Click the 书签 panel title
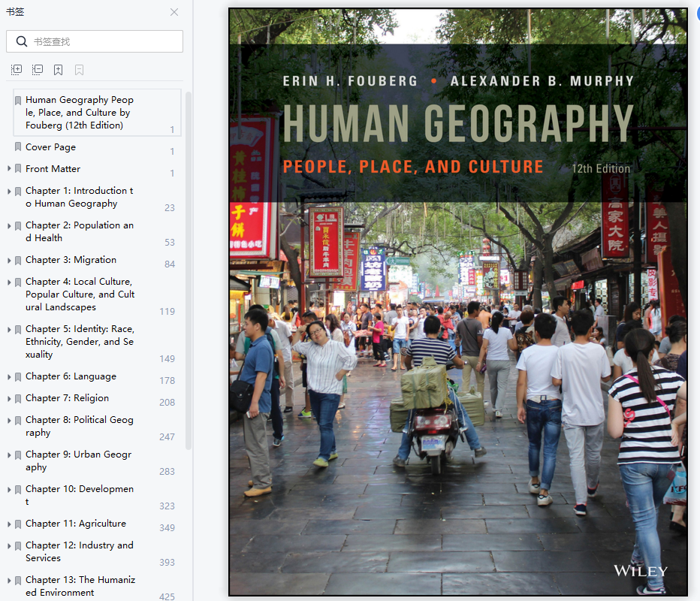Screen dimensions: 700x601 [15, 11]
